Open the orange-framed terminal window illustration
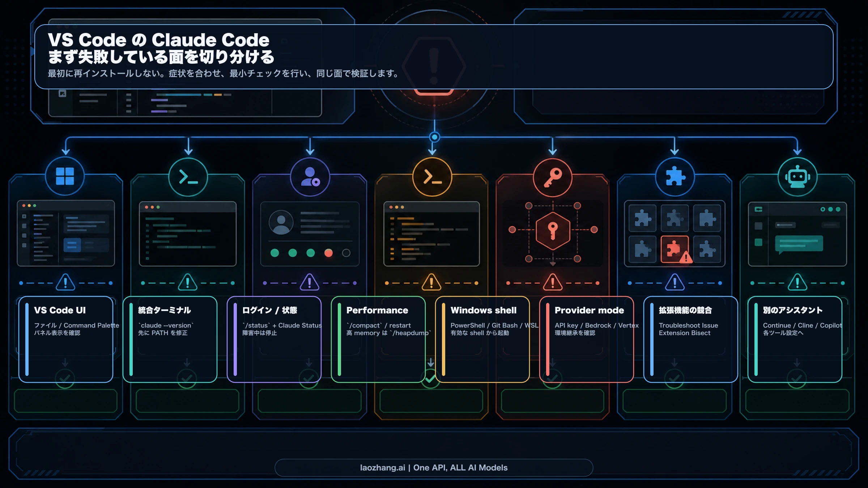868x488 pixels. click(431, 234)
